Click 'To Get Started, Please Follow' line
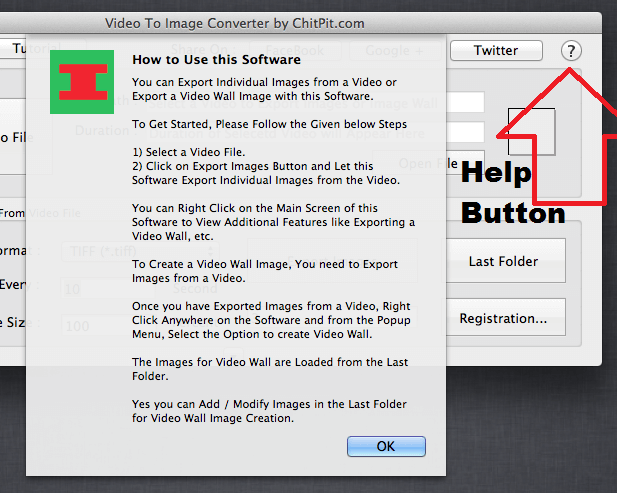Viewport: 617px width, 493px height. [x=269, y=124]
